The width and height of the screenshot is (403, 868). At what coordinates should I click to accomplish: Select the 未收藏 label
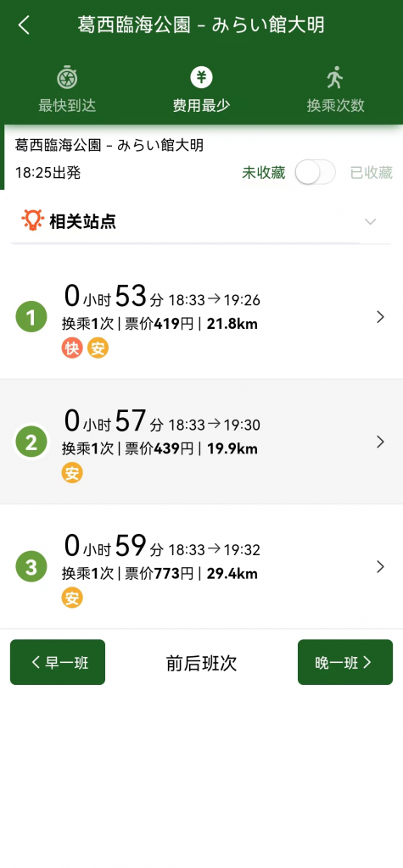(x=263, y=173)
